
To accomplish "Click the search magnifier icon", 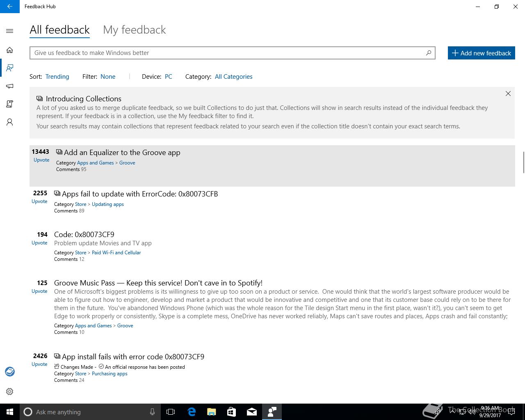I will tap(429, 52).
